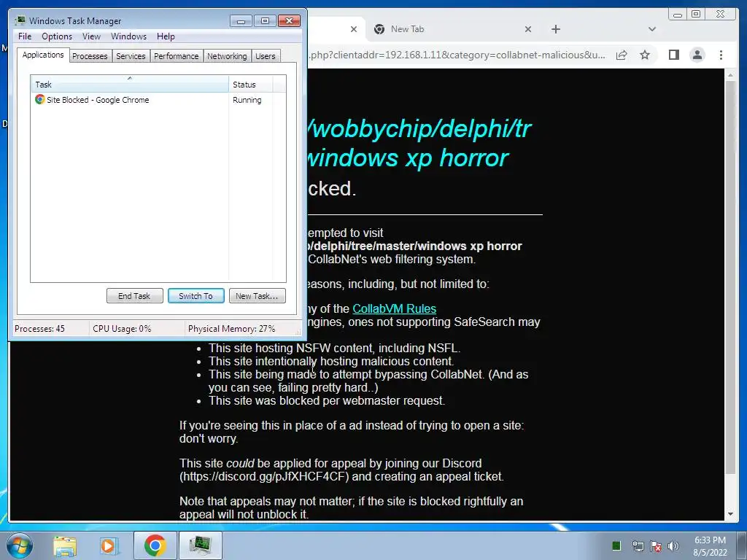Activate Google Chrome taskbar button

155,545
